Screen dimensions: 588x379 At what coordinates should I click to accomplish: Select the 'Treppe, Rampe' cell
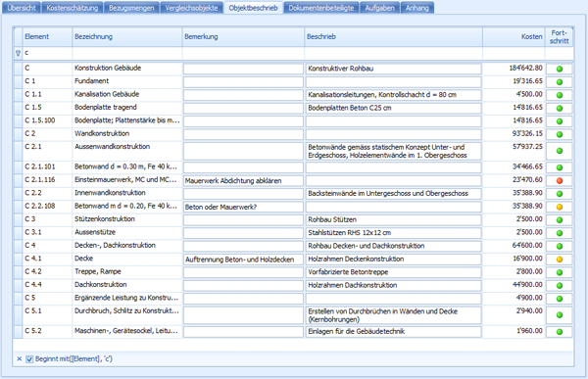(x=127, y=272)
